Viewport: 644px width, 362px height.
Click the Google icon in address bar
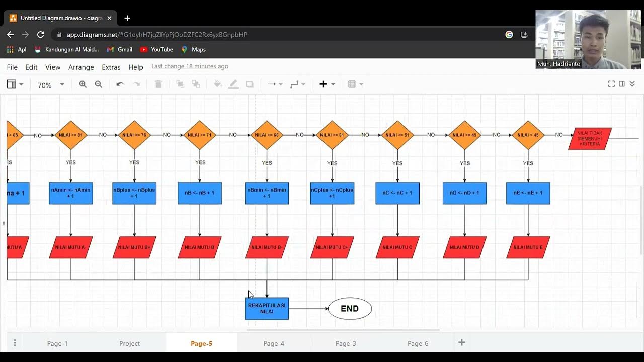[x=509, y=35]
